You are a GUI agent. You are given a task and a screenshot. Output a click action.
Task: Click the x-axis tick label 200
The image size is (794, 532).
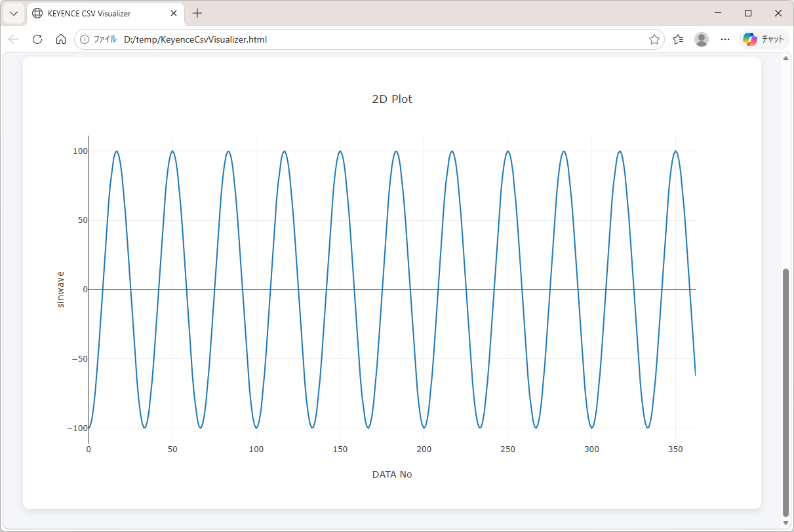click(424, 449)
